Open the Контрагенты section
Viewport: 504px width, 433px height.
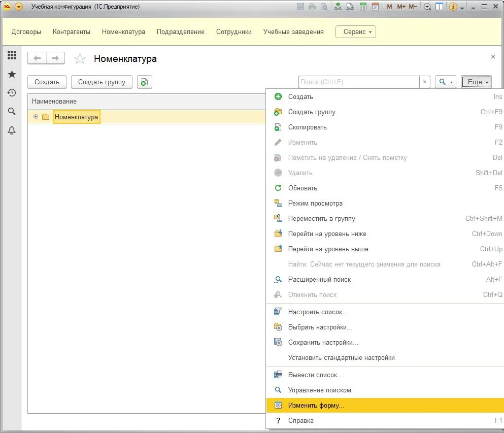click(x=72, y=32)
